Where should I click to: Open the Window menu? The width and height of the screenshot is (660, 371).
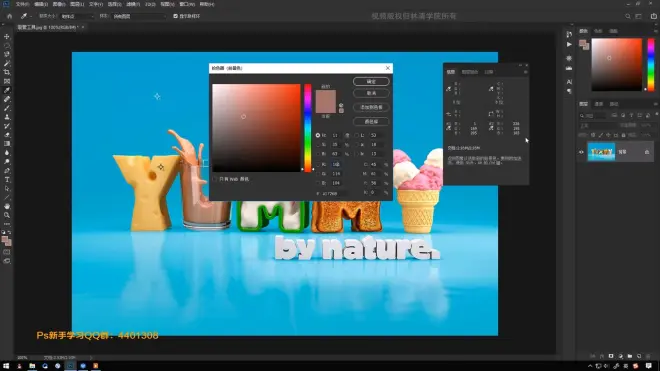[x=187, y=4]
